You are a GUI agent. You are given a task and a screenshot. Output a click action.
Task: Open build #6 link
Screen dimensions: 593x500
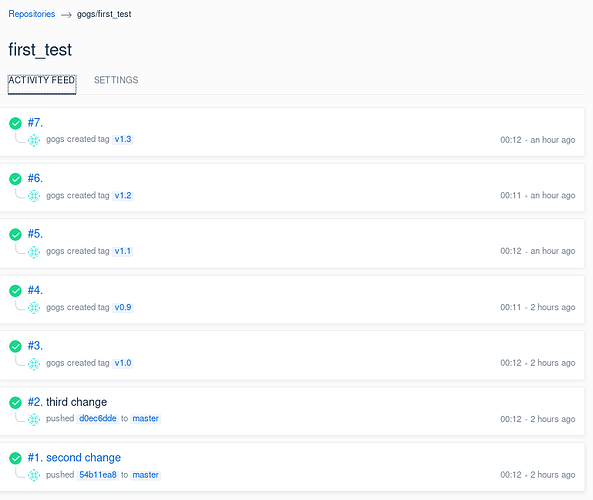coord(35,178)
